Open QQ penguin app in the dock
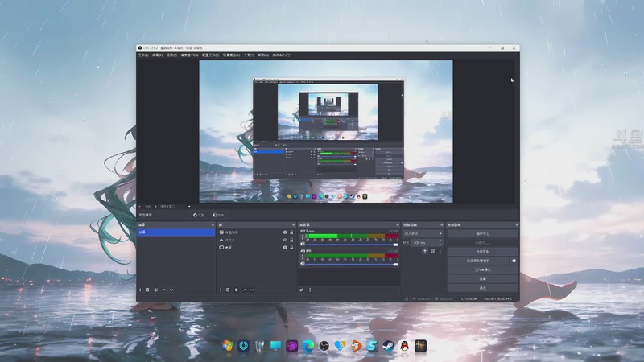The height and width of the screenshot is (362, 644). coord(404,346)
